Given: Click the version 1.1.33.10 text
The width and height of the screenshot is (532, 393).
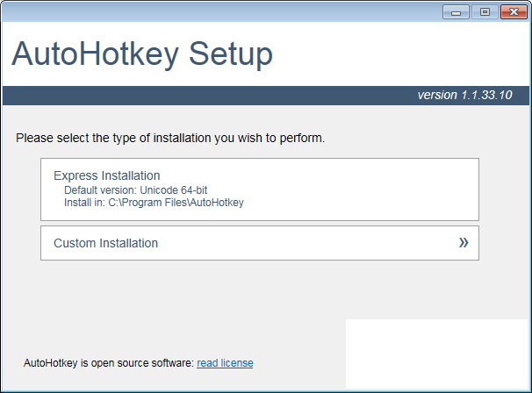Looking at the screenshot, I should pyautogui.click(x=464, y=96).
